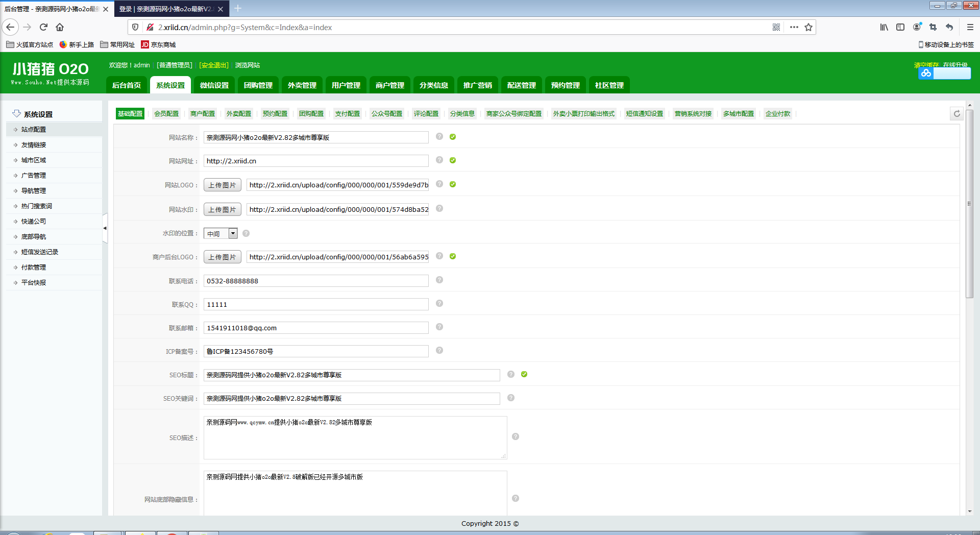The height and width of the screenshot is (535, 980).
Task: Expand the 城市区域 sidebar item
Action: pyautogui.click(x=34, y=160)
